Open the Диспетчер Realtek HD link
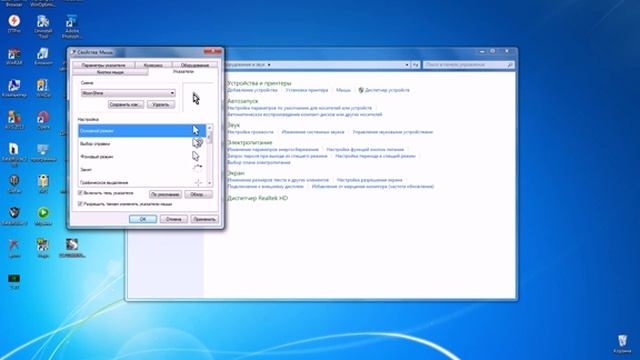Screen dimensions: 640x360 257,198
